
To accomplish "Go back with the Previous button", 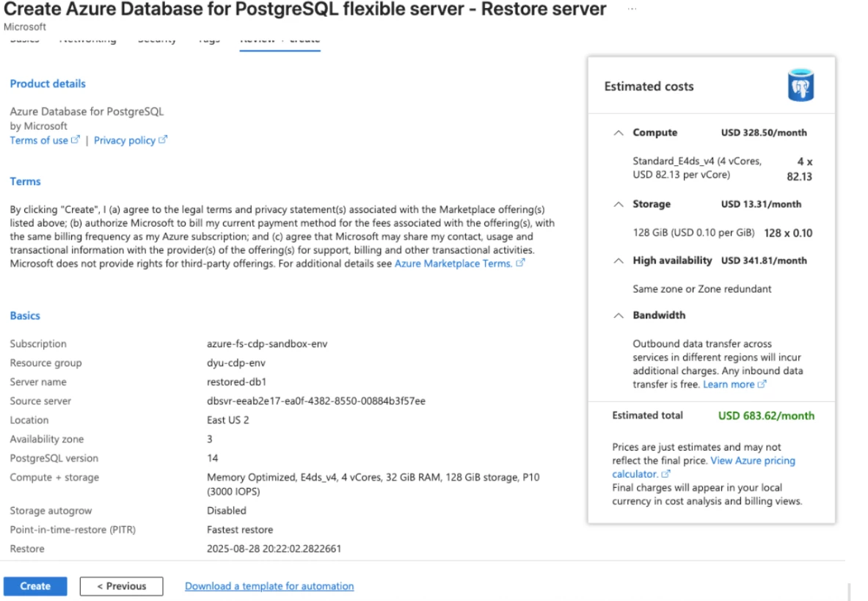I will point(121,586).
